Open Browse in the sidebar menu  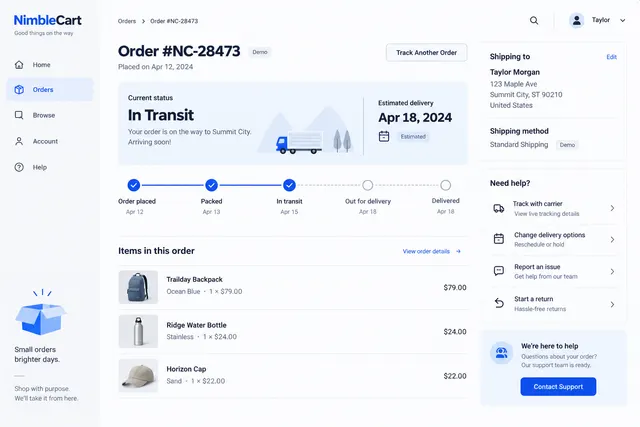coord(50,116)
